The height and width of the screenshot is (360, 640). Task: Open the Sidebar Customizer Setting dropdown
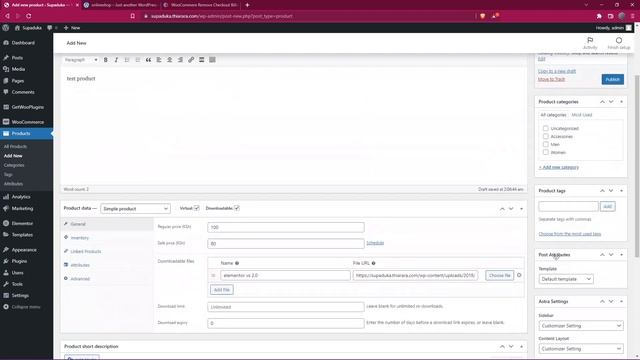[x=581, y=326]
